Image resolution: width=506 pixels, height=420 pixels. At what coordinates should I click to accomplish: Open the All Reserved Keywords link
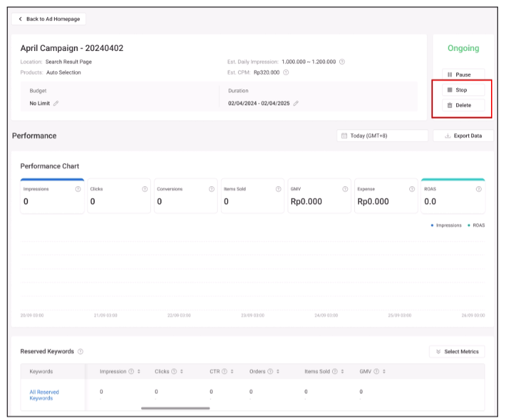pos(44,395)
